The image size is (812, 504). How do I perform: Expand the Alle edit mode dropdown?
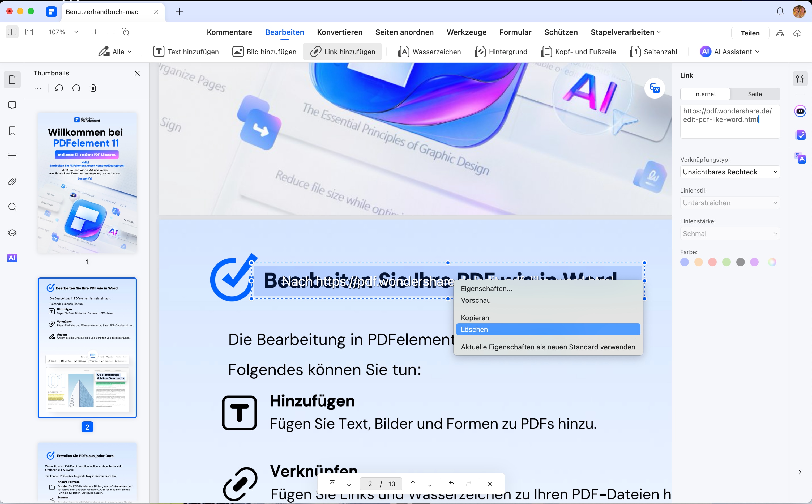(x=115, y=52)
